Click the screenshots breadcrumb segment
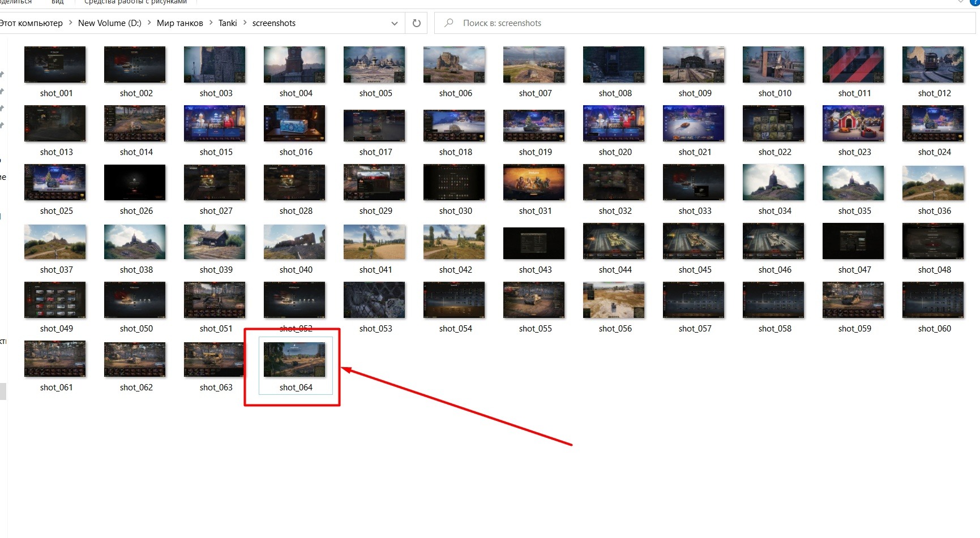Screen dimensions: 980x538 pos(274,23)
